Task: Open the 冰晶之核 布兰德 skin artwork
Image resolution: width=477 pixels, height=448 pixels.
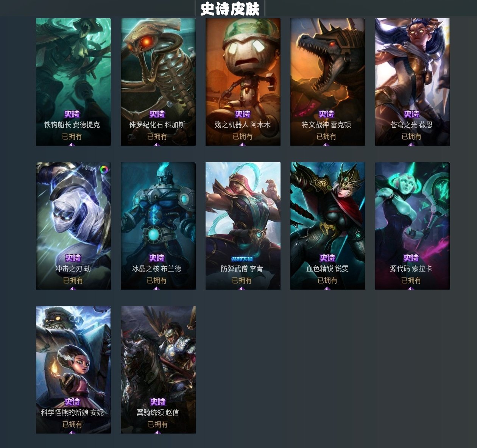Action: pyautogui.click(x=158, y=226)
